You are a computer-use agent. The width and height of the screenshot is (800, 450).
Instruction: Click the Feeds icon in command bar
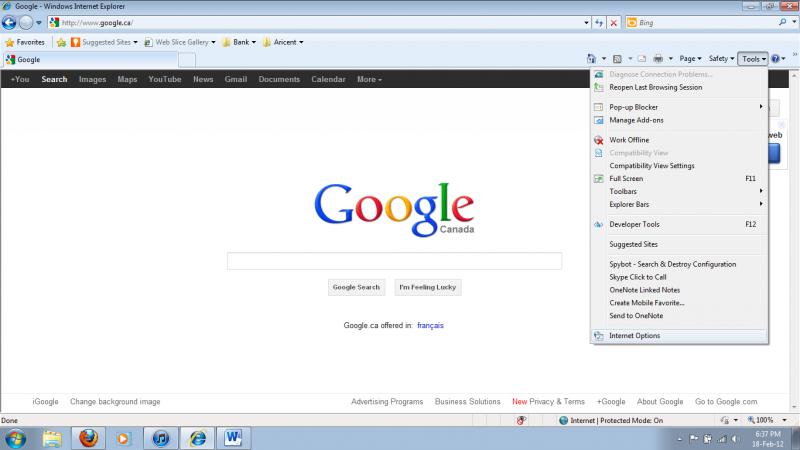[617, 59]
